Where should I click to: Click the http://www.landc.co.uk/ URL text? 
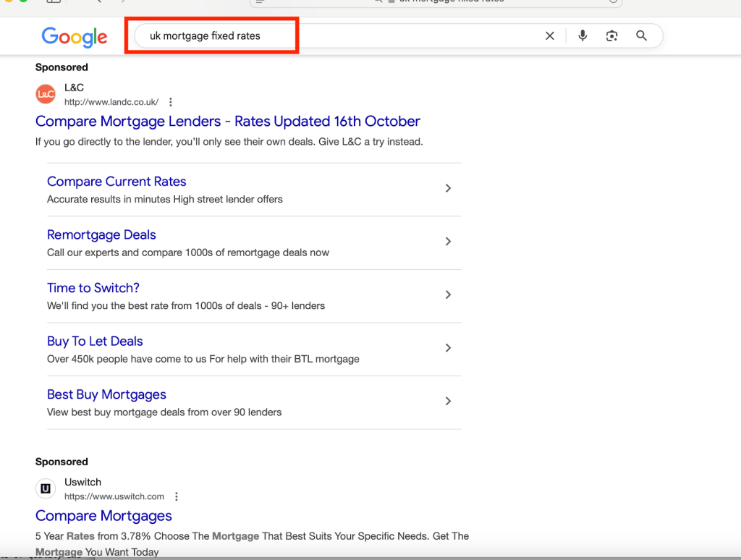tap(111, 102)
